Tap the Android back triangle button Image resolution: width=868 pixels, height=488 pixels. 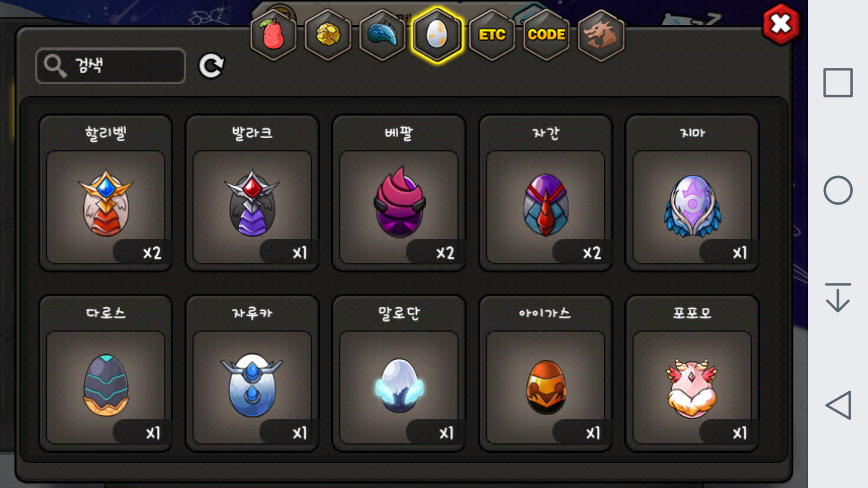(838, 405)
